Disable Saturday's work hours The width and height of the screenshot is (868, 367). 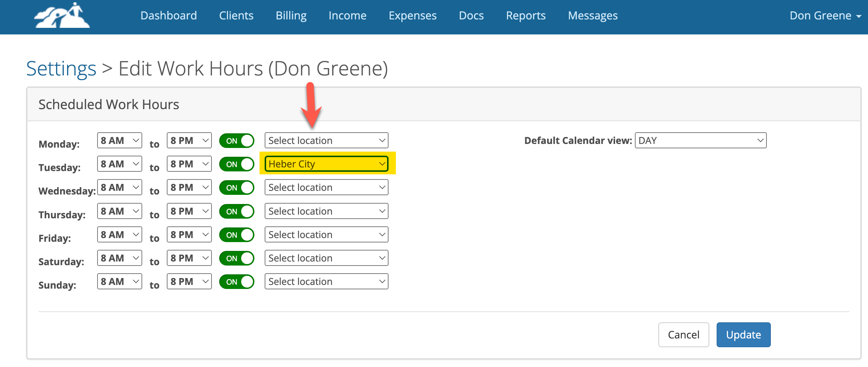click(x=236, y=258)
